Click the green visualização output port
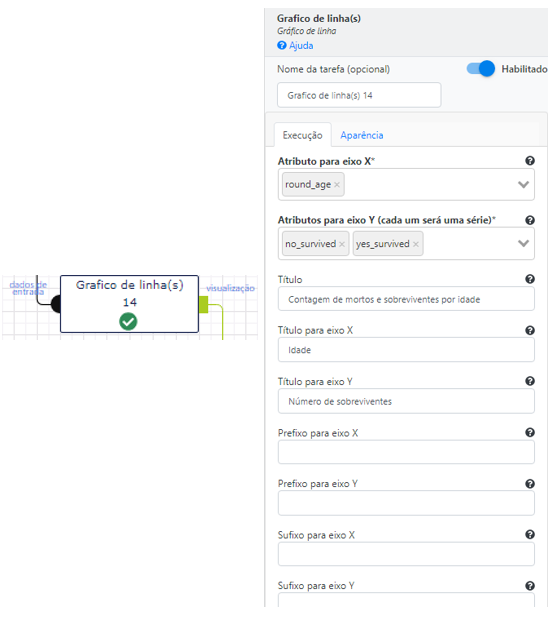 203,304
